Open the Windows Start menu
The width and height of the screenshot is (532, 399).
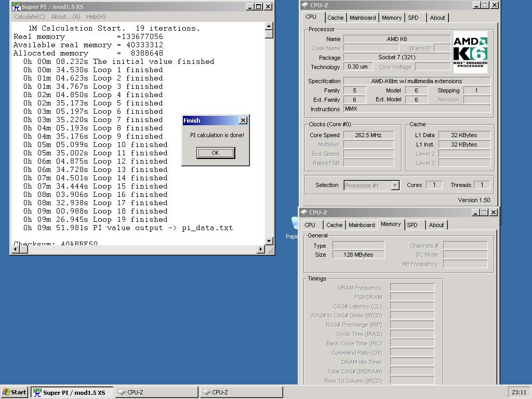tap(14, 392)
